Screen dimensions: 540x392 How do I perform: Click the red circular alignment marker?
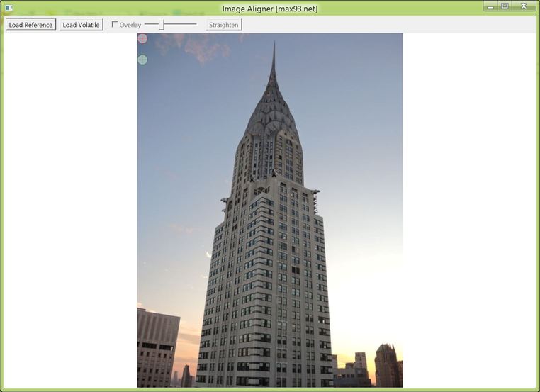[x=142, y=38]
